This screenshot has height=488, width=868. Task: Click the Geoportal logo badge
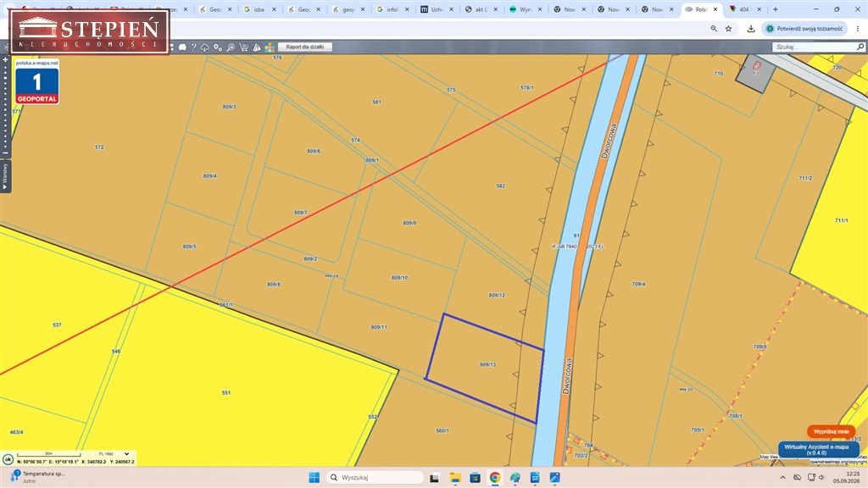point(37,82)
